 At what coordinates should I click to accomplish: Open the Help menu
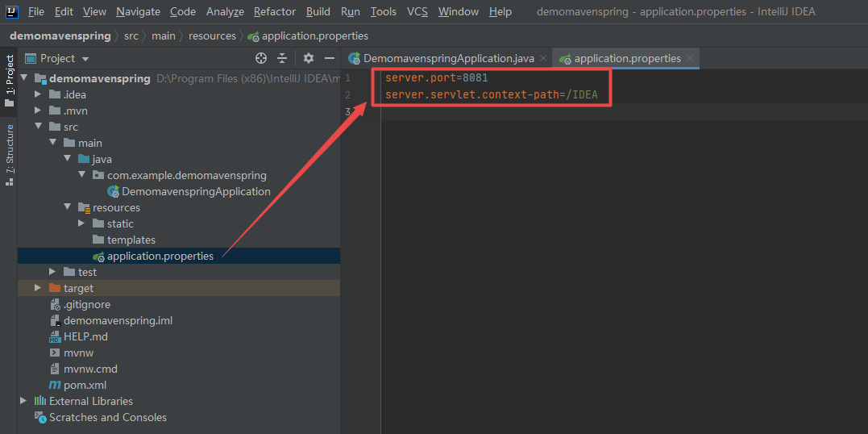(500, 11)
